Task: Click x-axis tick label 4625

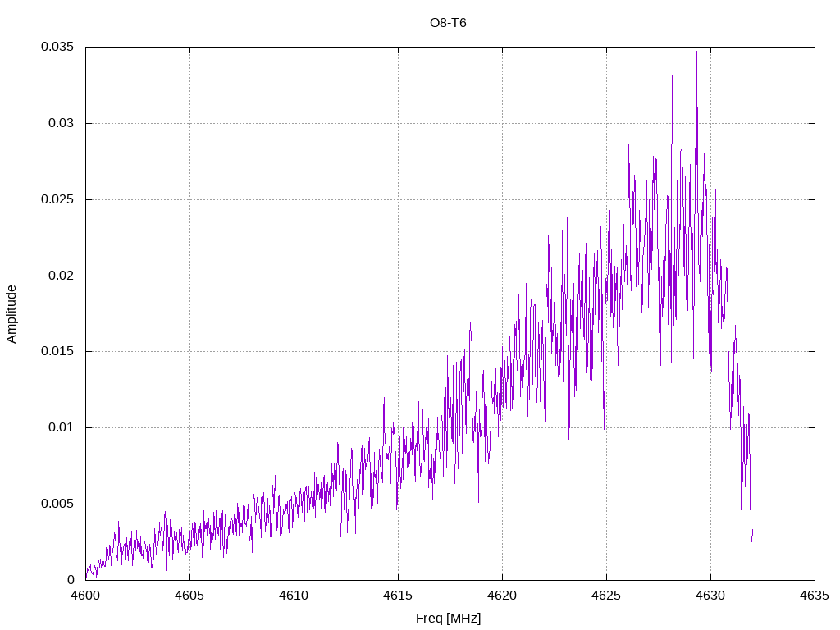Action: 606,596
